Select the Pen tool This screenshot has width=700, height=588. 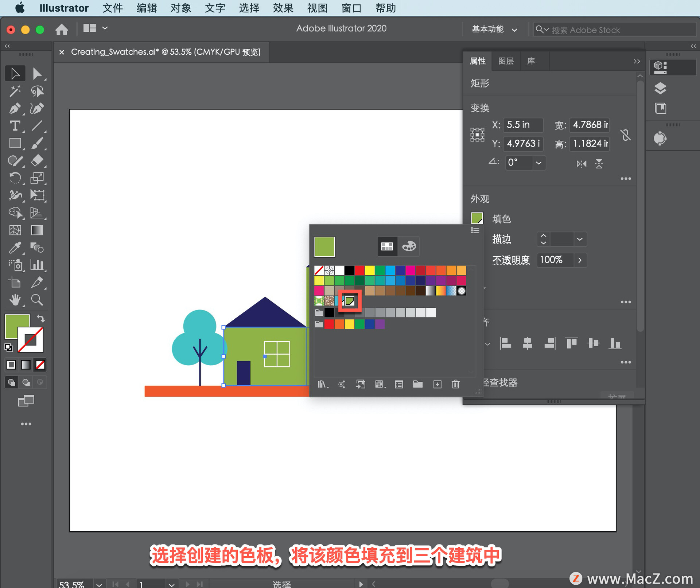(15, 109)
